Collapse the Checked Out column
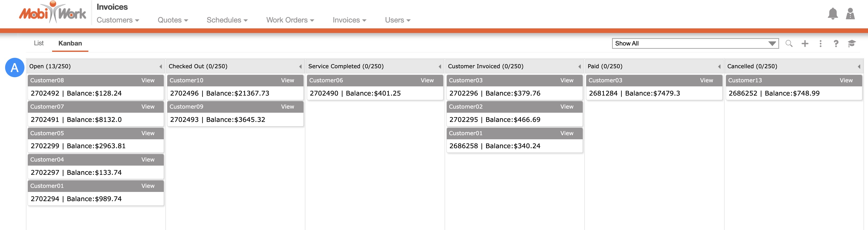This screenshot has height=230, width=868. pyautogui.click(x=300, y=66)
